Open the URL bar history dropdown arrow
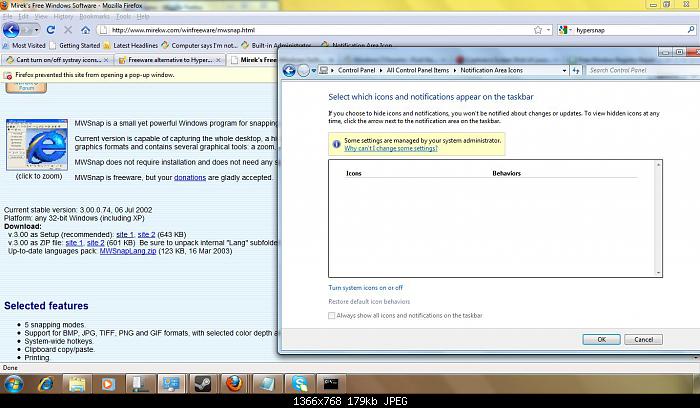The height and width of the screenshot is (408, 700). 548,30
